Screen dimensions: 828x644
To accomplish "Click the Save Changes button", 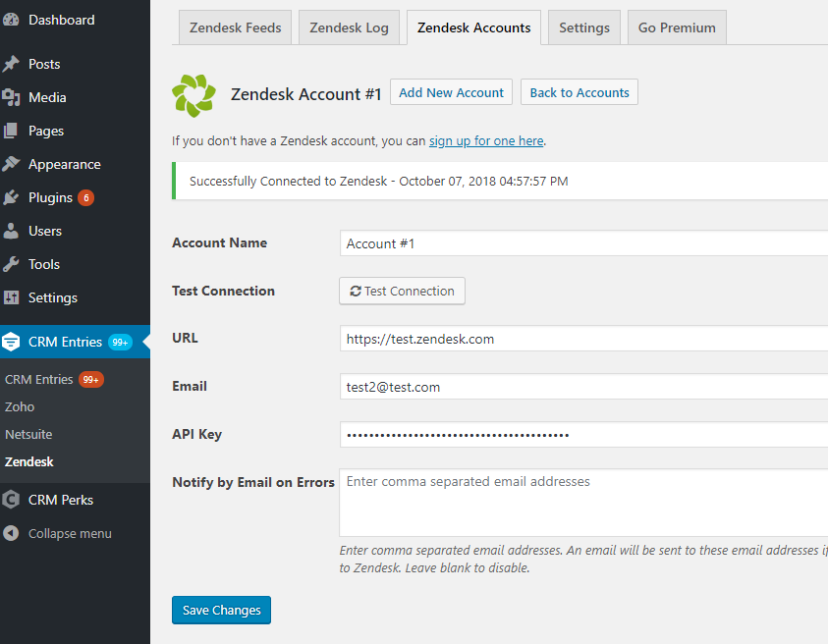I will point(221,611).
